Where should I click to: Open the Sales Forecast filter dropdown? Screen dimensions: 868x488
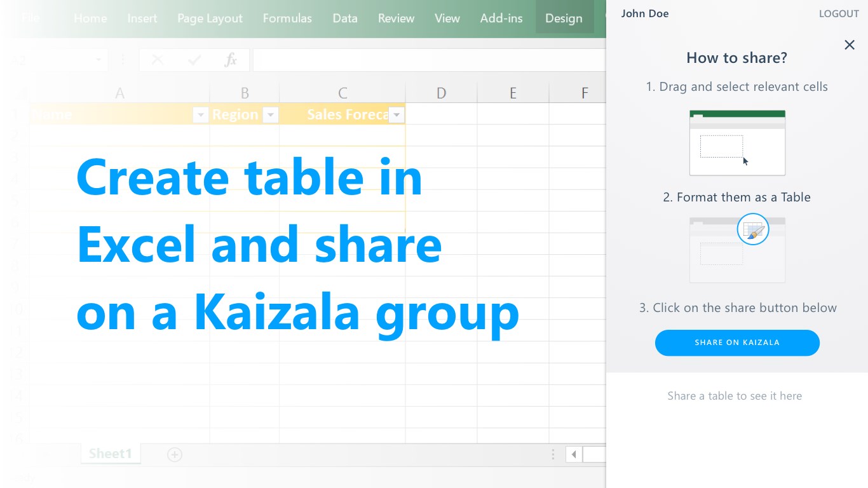pos(397,114)
